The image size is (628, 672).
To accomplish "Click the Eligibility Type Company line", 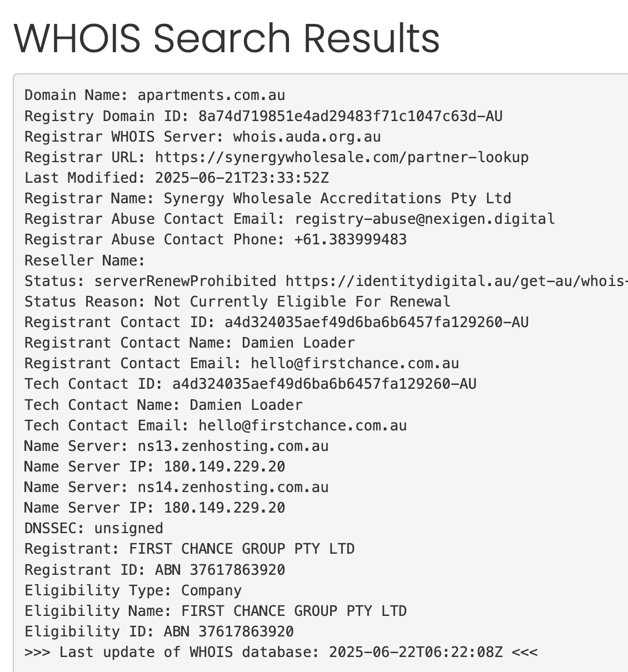I will [133, 590].
